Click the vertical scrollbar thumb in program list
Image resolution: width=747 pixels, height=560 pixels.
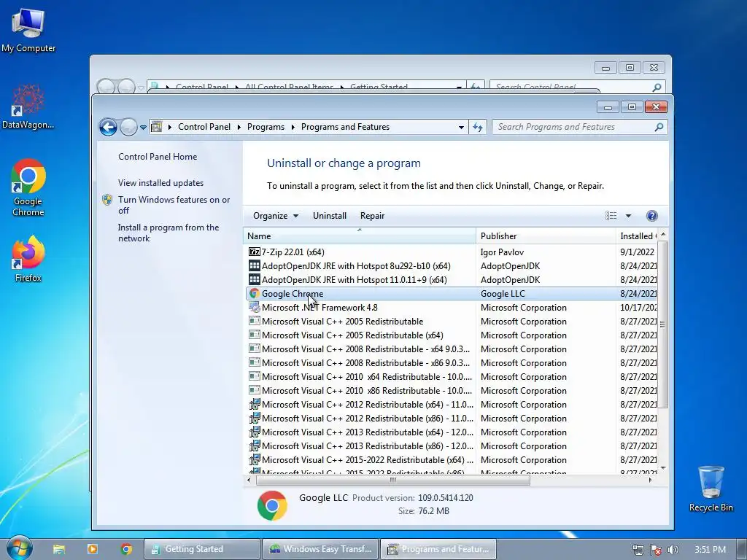click(662, 324)
